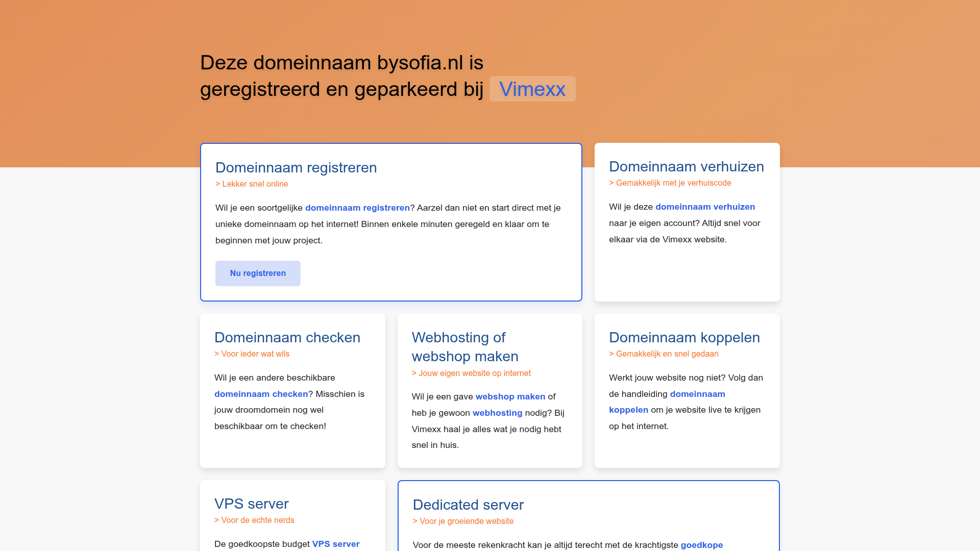The height and width of the screenshot is (551, 980).
Task: Click '> Voor de echte nerds' subtitle
Action: 254,520
